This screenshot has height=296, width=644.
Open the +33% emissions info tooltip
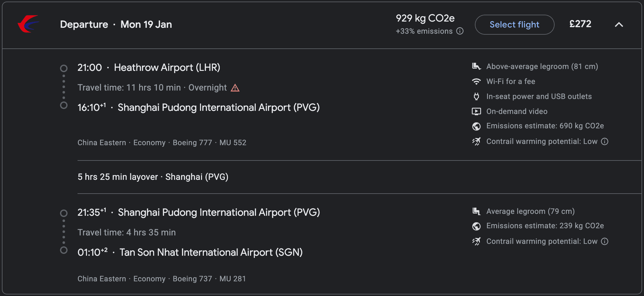click(x=460, y=31)
